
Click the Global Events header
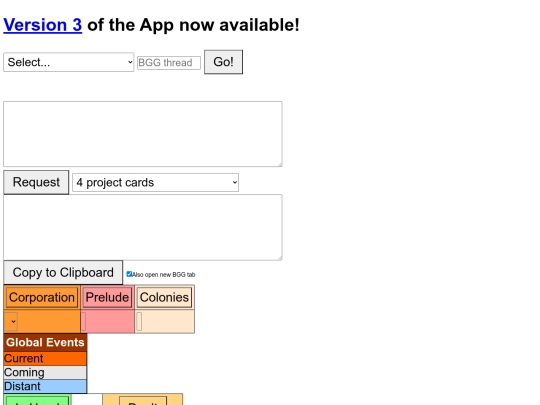tap(45, 342)
